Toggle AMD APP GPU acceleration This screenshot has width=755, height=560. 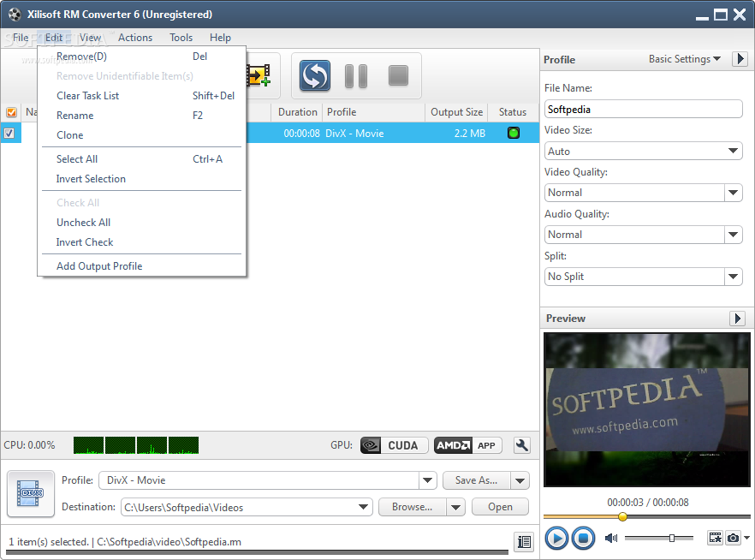467,445
